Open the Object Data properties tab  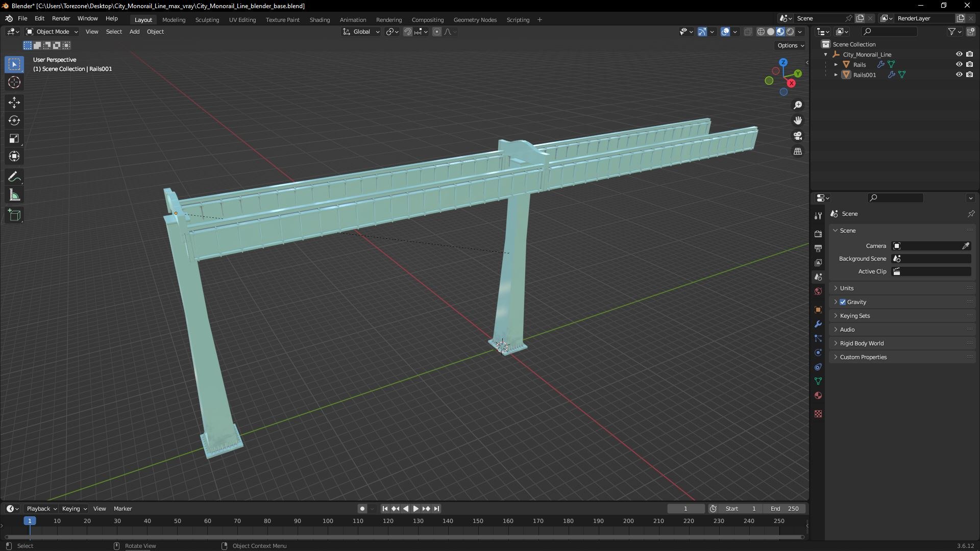pos(818,381)
